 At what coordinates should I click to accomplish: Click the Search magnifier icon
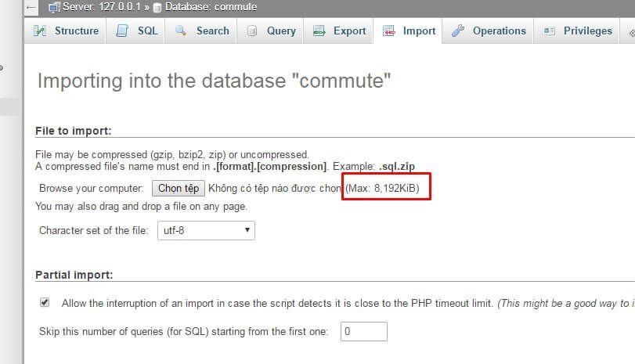(181, 31)
